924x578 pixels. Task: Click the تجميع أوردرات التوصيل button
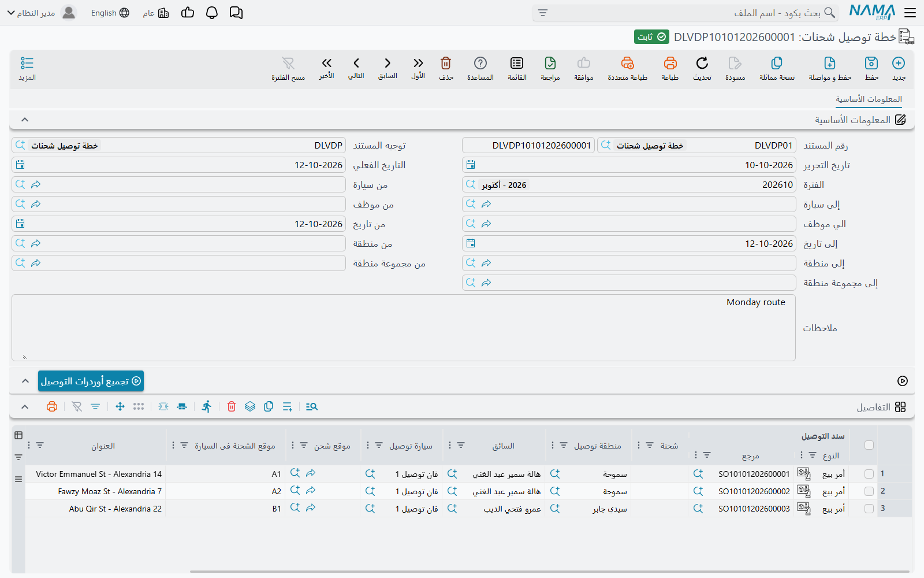pyautogui.click(x=91, y=381)
